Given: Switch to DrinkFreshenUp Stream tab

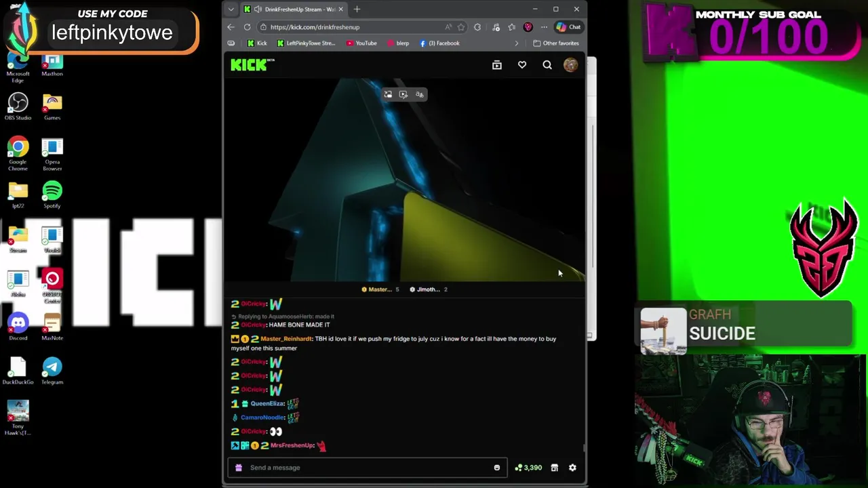Looking at the screenshot, I should coord(294,9).
